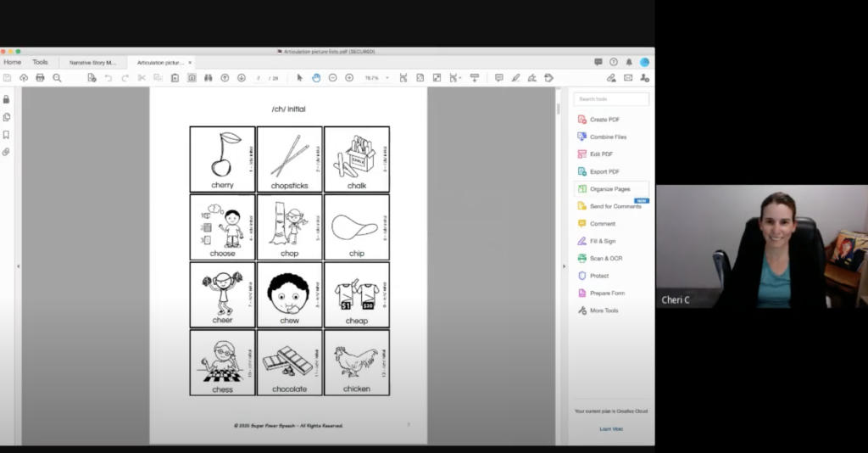Select the highlight text pen icon
Image resolution: width=868 pixels, height=453 pixels.
coord(515,78)
